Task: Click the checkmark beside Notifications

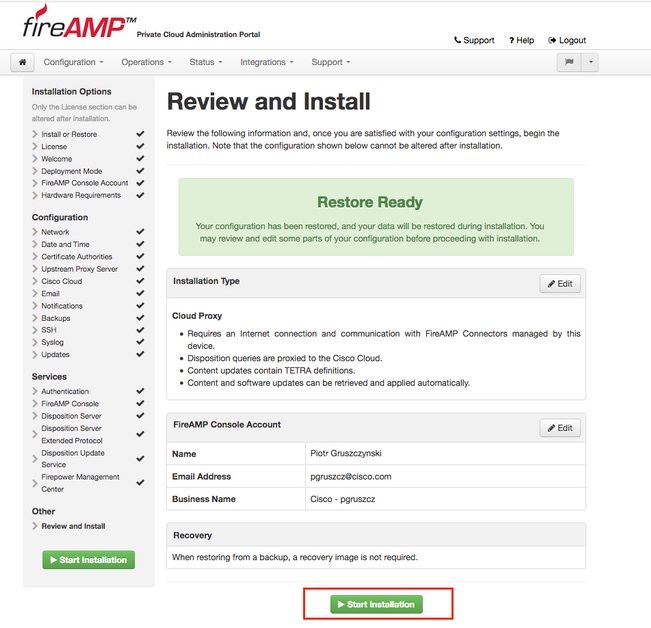Action: tap(140, 305)
